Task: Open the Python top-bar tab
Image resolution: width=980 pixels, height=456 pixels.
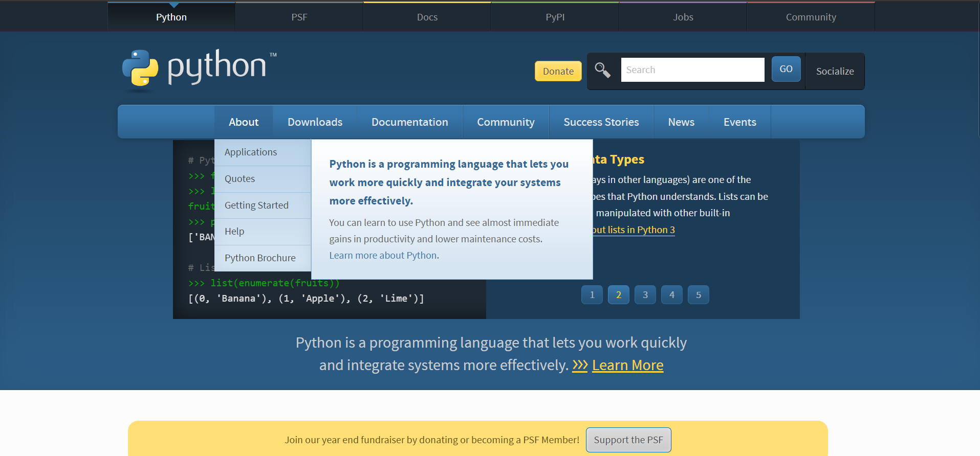Action: click(171, 17)
